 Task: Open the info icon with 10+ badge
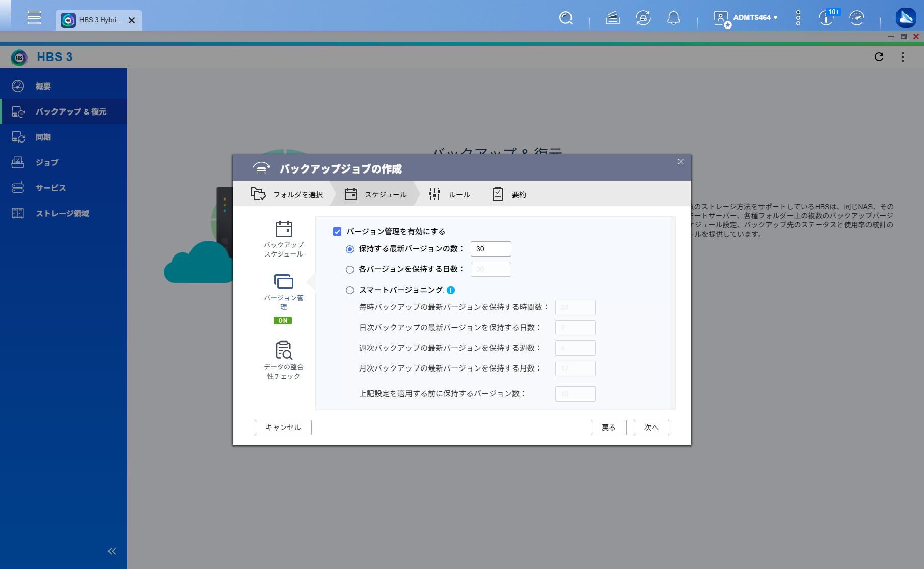pos(826,18)
